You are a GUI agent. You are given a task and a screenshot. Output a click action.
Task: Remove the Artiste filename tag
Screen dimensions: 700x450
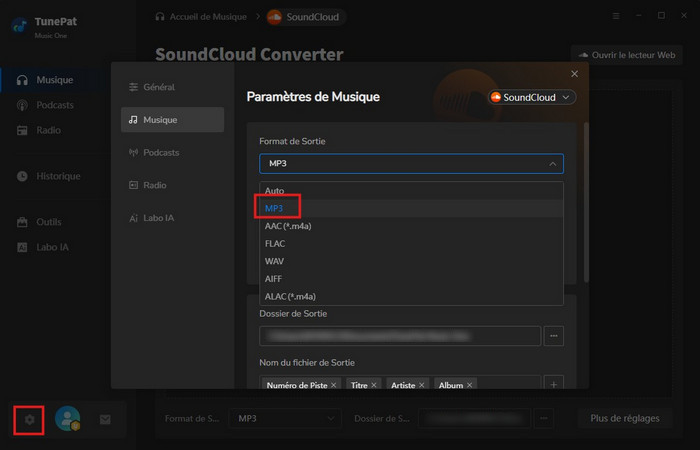tap(421, 384)
